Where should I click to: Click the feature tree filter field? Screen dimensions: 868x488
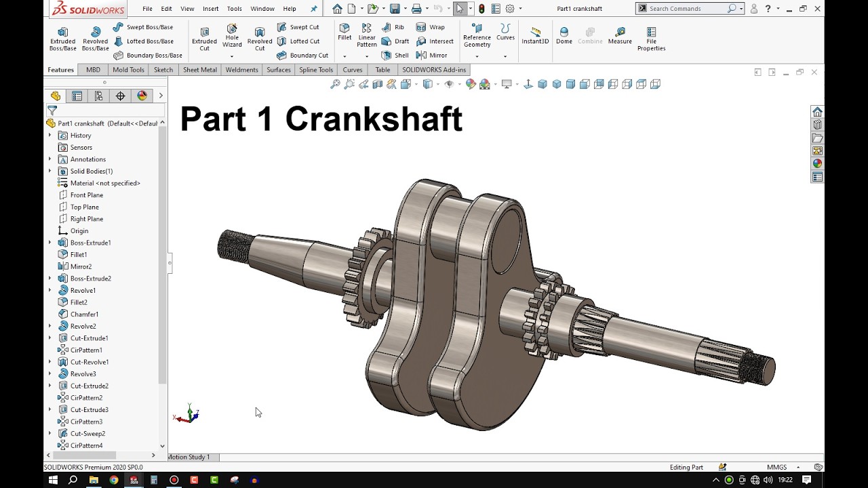[104, 110]
